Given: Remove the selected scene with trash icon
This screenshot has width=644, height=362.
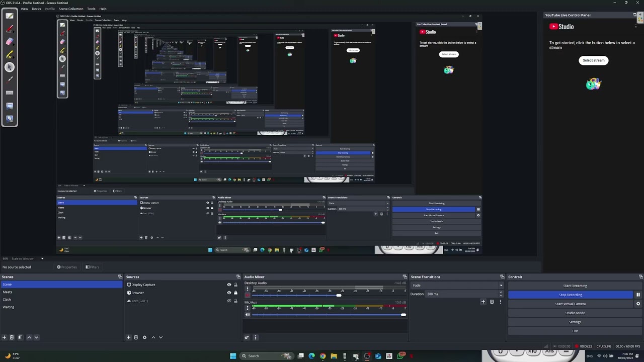Looking at the screenshot, I should pyautogui.click(x=12, y=337).
